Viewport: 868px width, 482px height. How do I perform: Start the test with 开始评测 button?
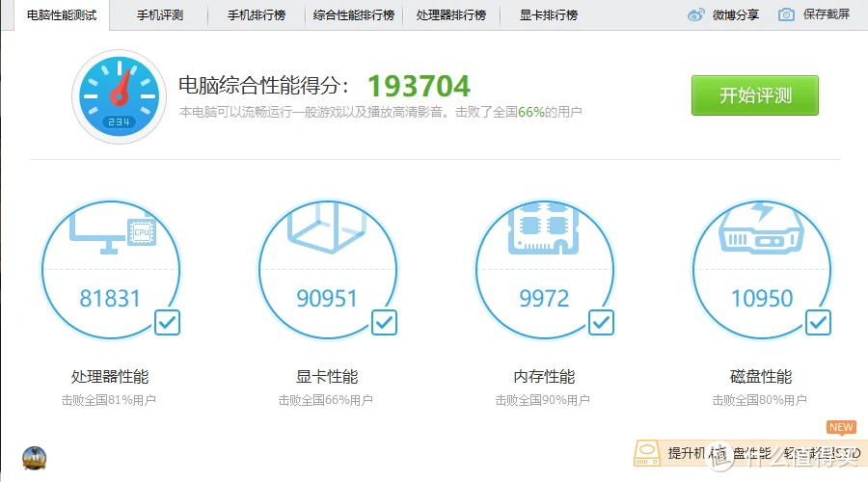pyautogui.click(x=755, y=95)
